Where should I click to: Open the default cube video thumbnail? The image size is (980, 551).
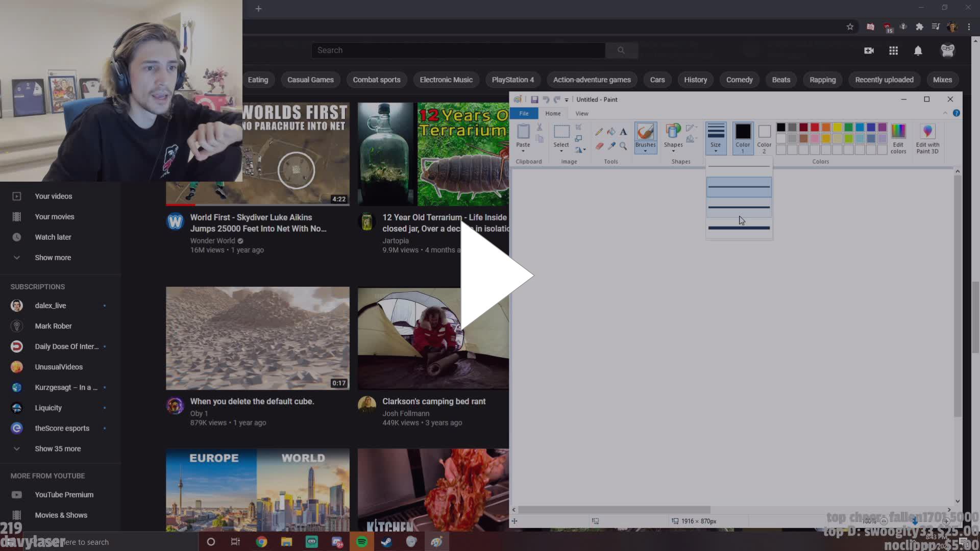point(258,338)
